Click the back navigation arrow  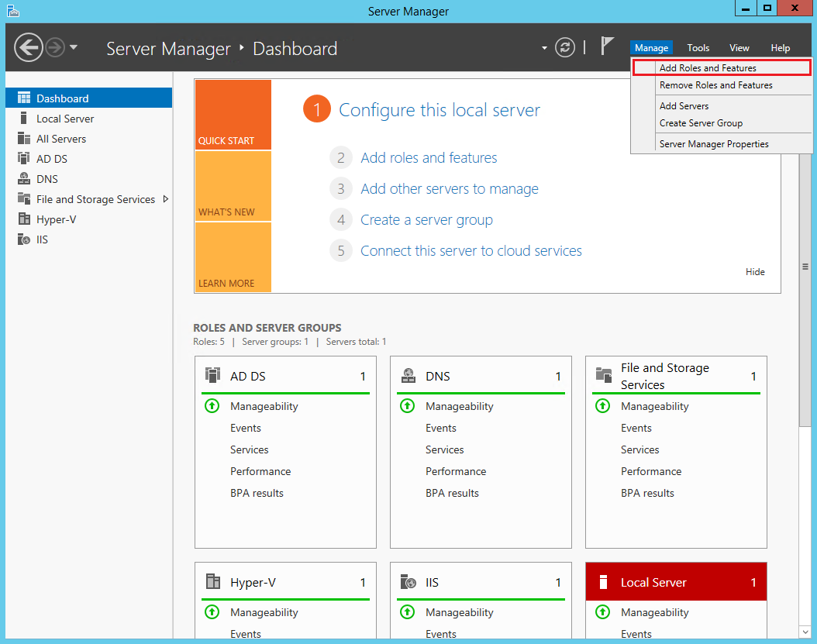(x=28, y=47)
